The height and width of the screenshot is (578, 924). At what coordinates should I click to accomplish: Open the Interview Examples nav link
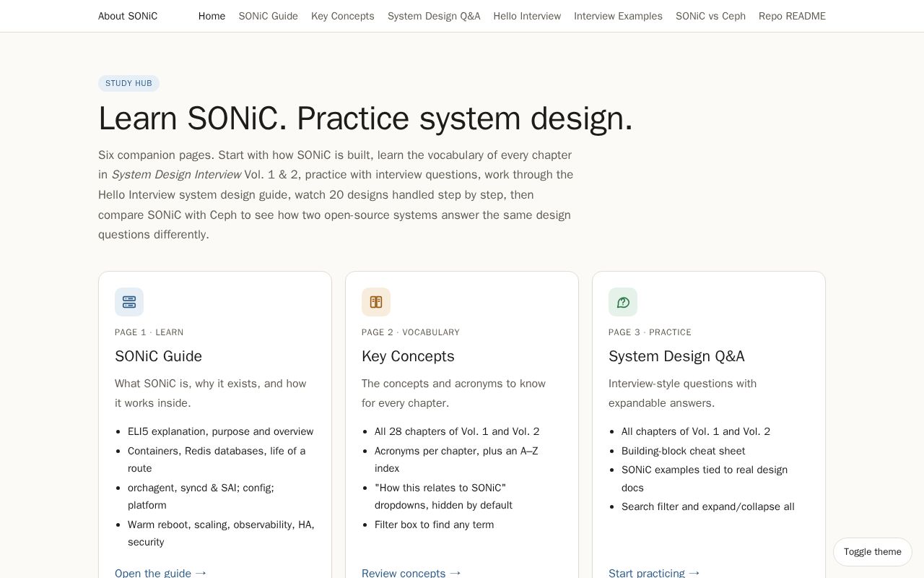click(619, 16)
